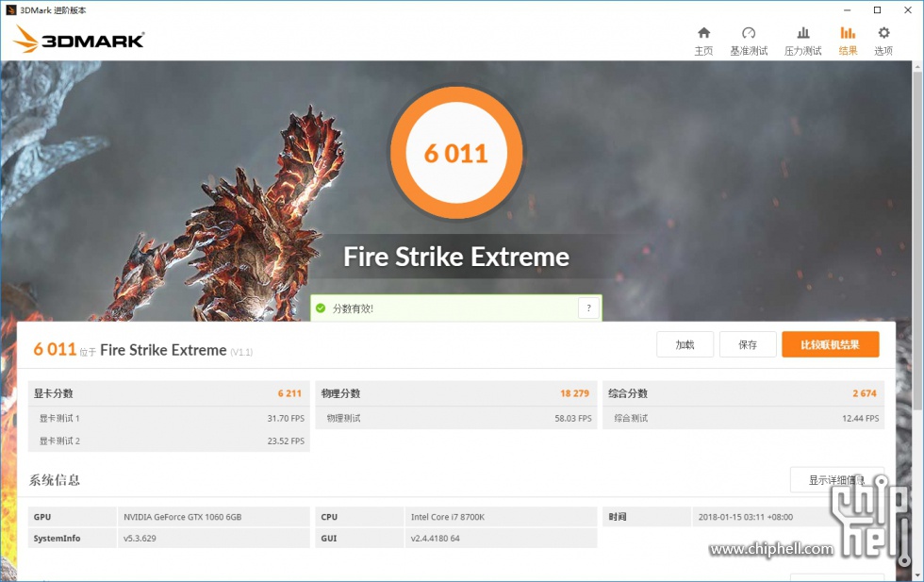Open the 基准测试 benchmark gauge icon

(749, 33)
